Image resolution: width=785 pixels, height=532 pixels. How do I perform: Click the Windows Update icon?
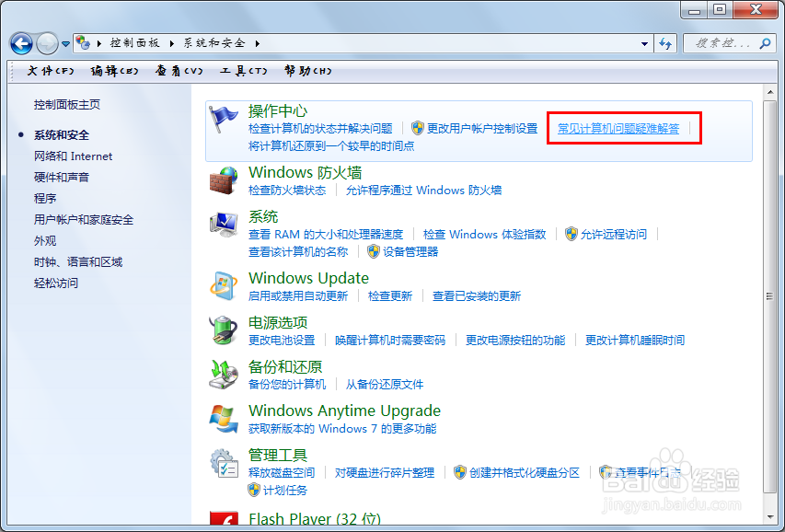click(224, 286)
